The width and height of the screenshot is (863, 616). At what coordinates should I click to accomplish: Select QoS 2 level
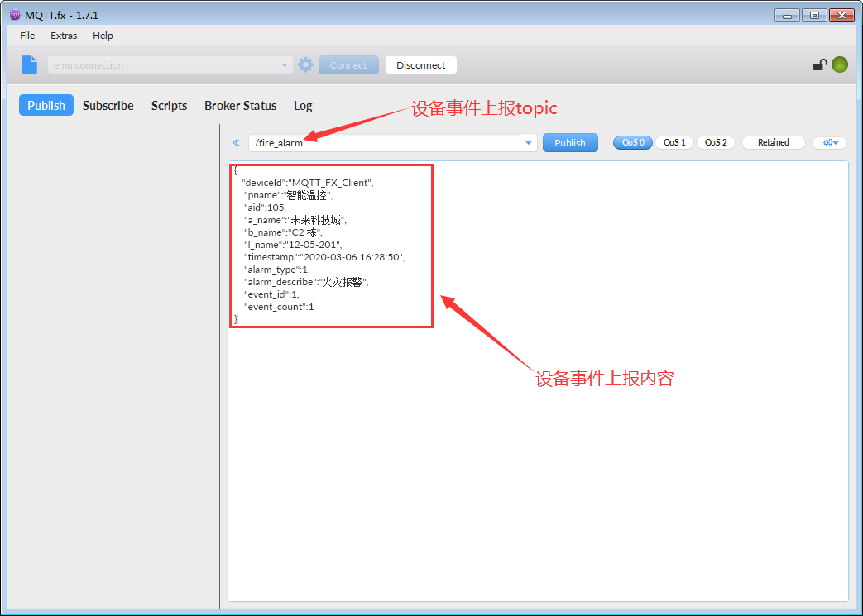716,143
